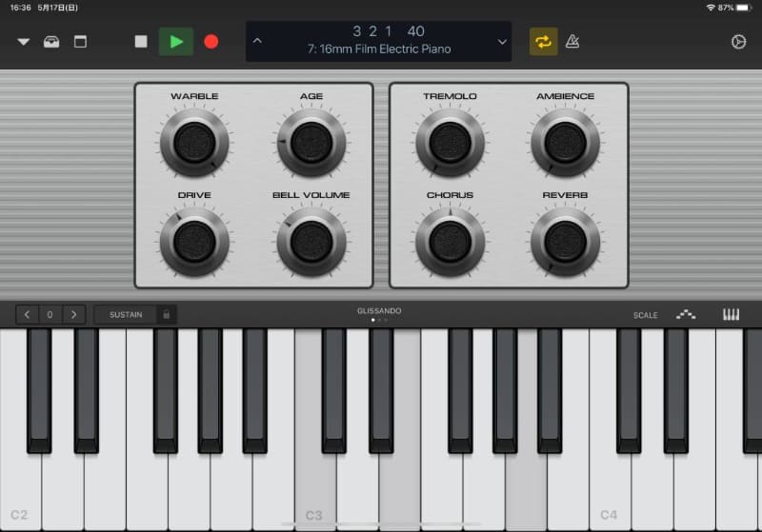The height and width of the screenshot is (532, 762).
Task: Start recording with the red button
Action: [x=211, y=42]
